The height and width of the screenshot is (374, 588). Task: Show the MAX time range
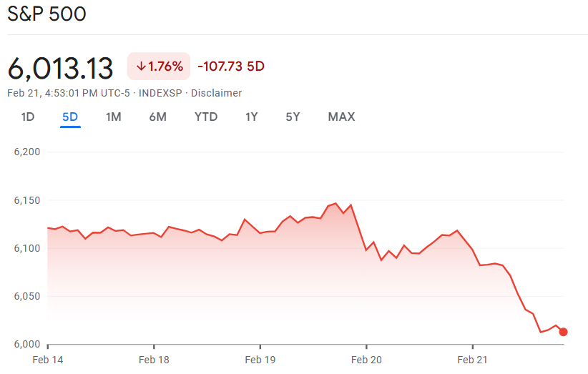(341, 117)
